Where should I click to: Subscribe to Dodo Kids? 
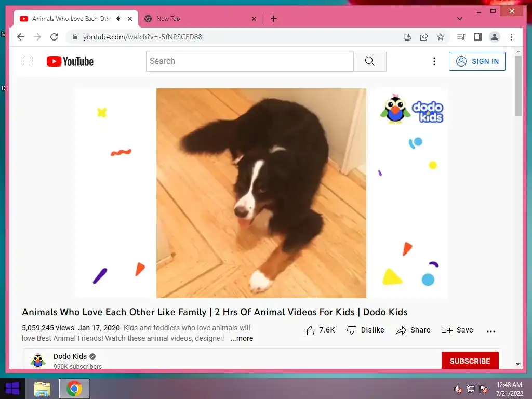[x=470, y=361]
